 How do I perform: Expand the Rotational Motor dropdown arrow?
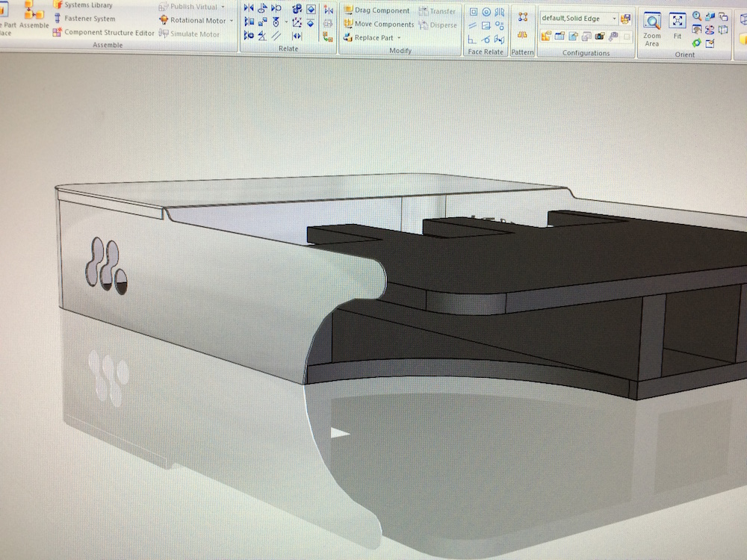tap(232, 20)
